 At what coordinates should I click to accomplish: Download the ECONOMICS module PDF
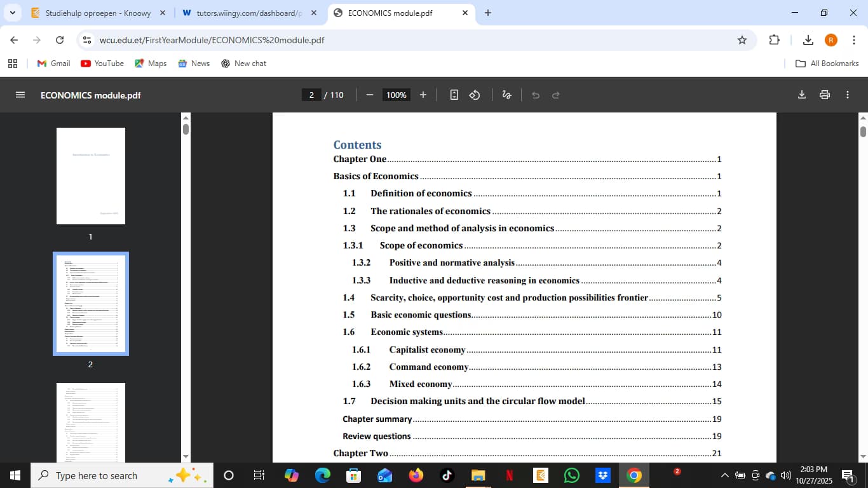coord(801,94)
